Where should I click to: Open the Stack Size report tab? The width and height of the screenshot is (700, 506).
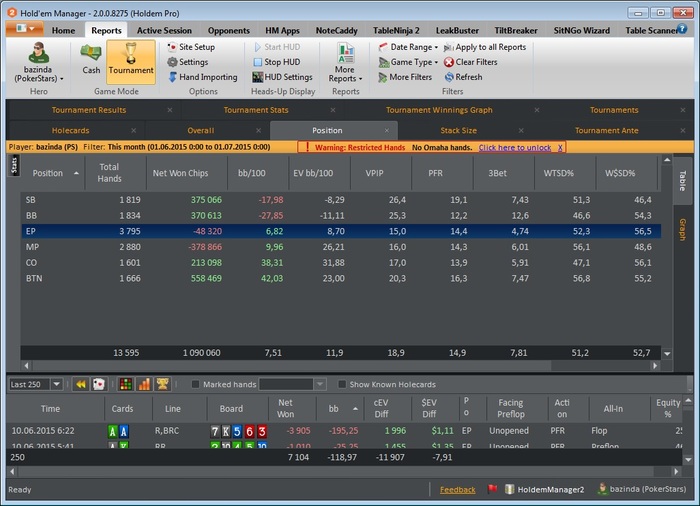coord(458,130)
